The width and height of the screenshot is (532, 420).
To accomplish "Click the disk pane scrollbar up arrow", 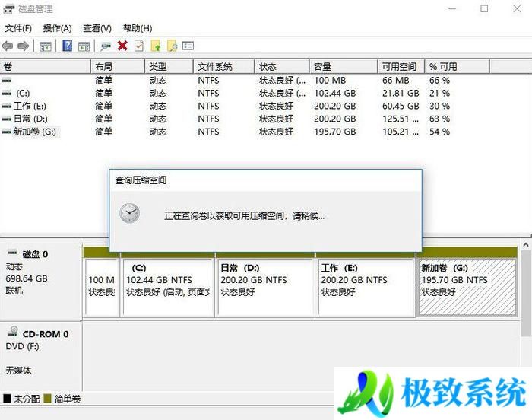I will tap(526, 245).
